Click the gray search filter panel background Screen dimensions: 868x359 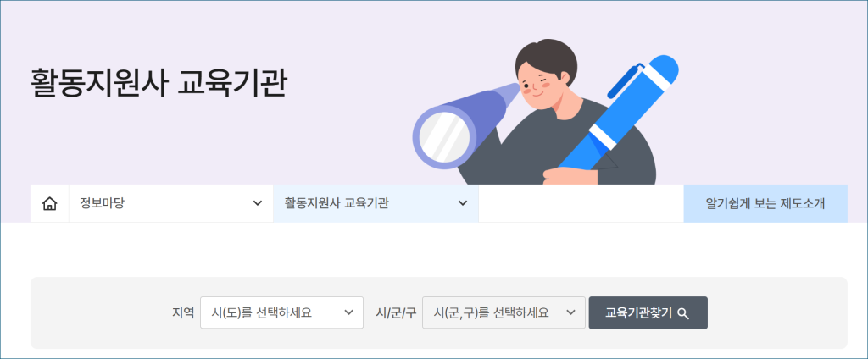(100, 312)
